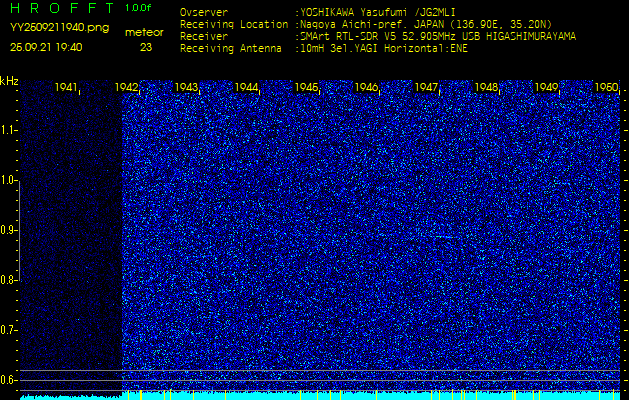Click the 1949 time marker

[546, 87]
